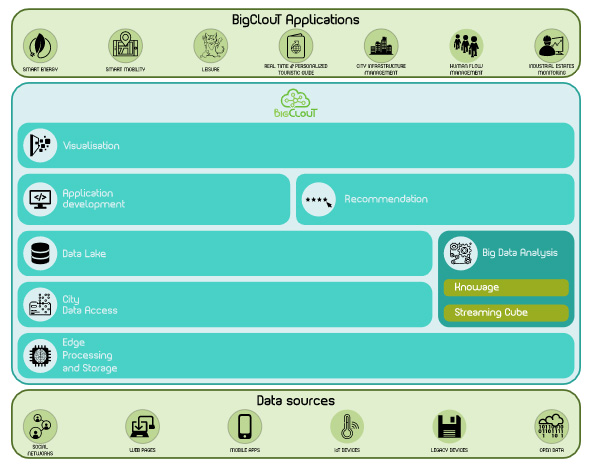Select the Web Pages caption

pos(142,450)
